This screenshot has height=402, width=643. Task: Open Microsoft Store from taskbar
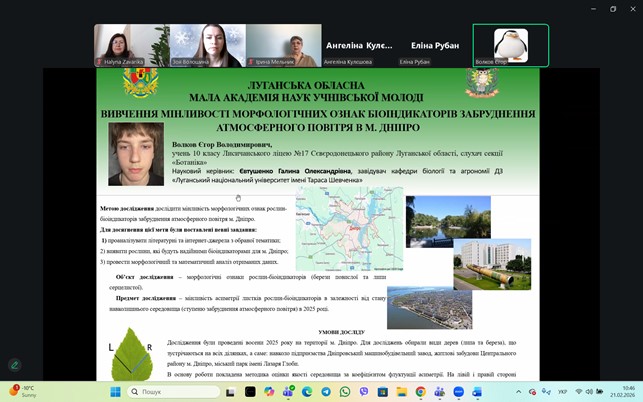383,392
